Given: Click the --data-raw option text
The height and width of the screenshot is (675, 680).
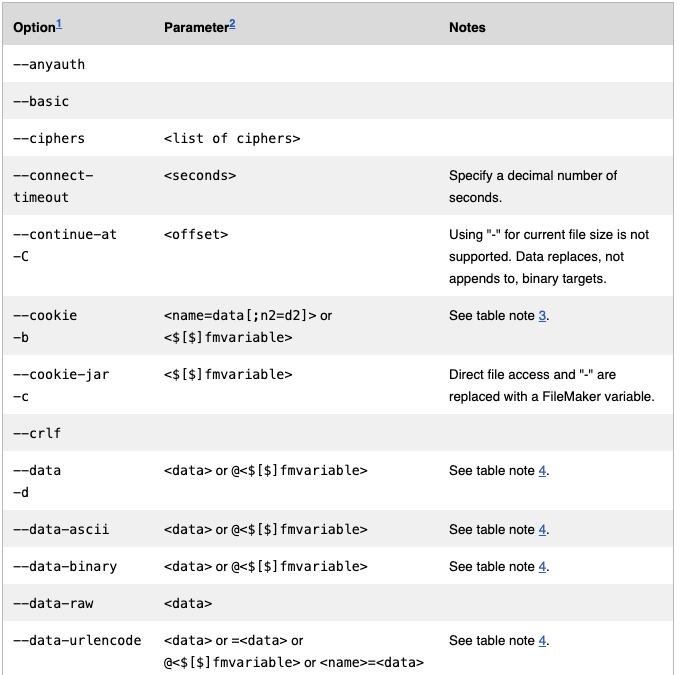Looking at the screenshot, I should 53,603.
